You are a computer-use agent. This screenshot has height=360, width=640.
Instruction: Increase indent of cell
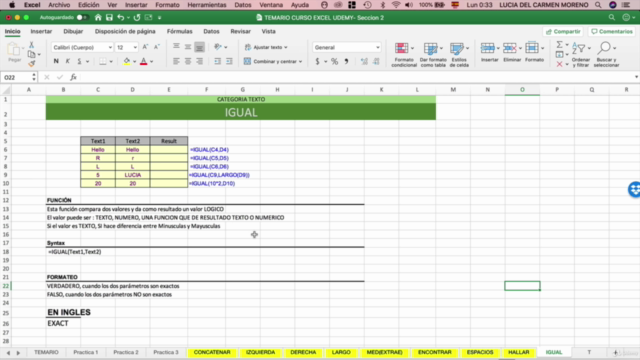229,61
